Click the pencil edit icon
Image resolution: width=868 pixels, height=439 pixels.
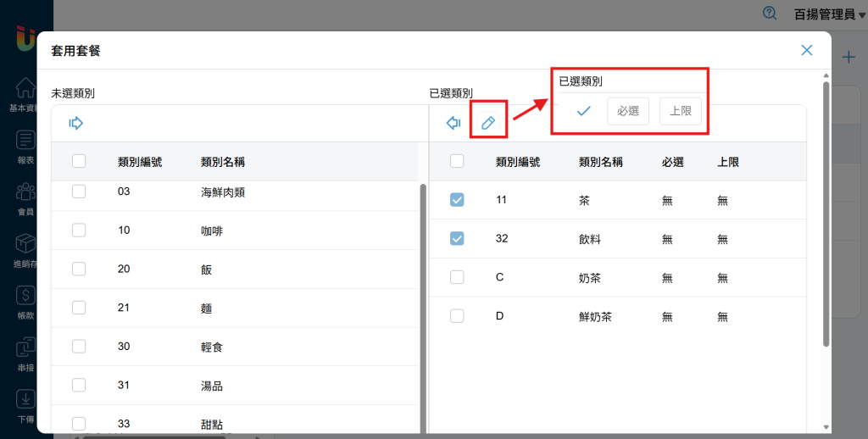pos(488,124)
